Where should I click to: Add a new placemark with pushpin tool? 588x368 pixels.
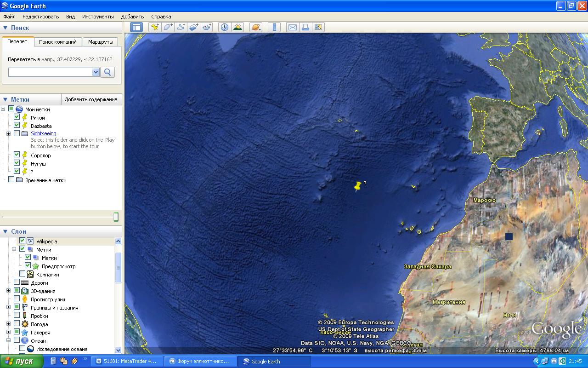pyautogui.click(x=155, y=27)
